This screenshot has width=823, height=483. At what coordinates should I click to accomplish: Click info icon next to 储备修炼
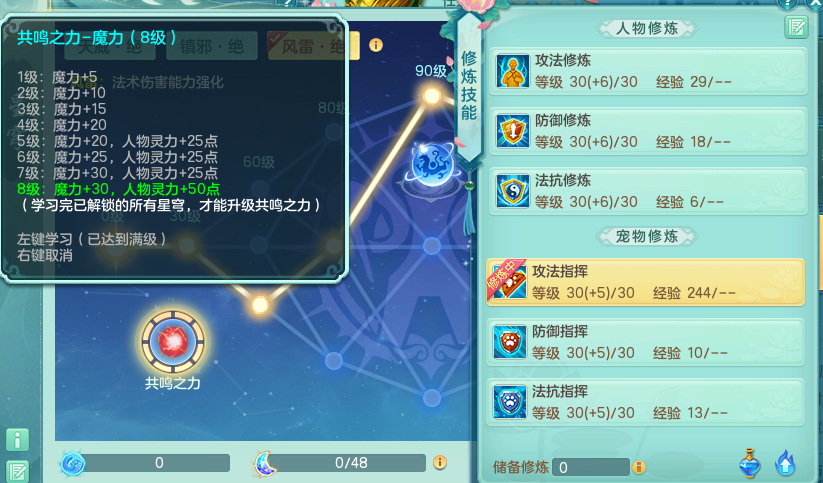[x=639, y=467]
